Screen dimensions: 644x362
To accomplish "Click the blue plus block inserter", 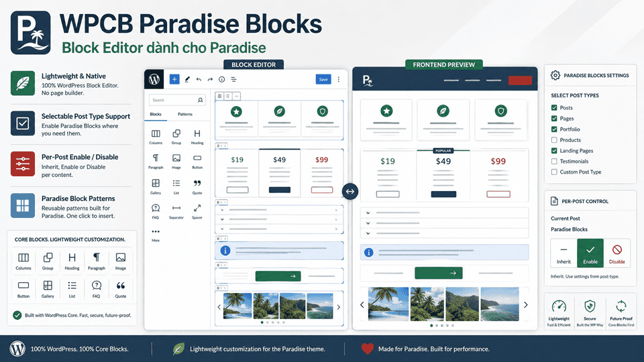I will [174, 79].
